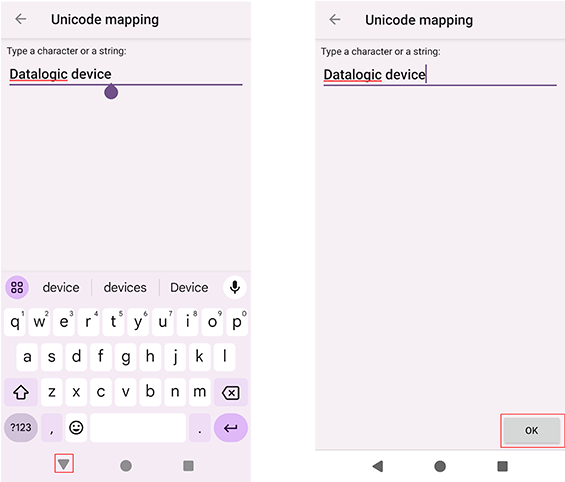Tap home circle in left screen navigation bar
This screenshot has height=482, width=565.
[x=126, y=465]
